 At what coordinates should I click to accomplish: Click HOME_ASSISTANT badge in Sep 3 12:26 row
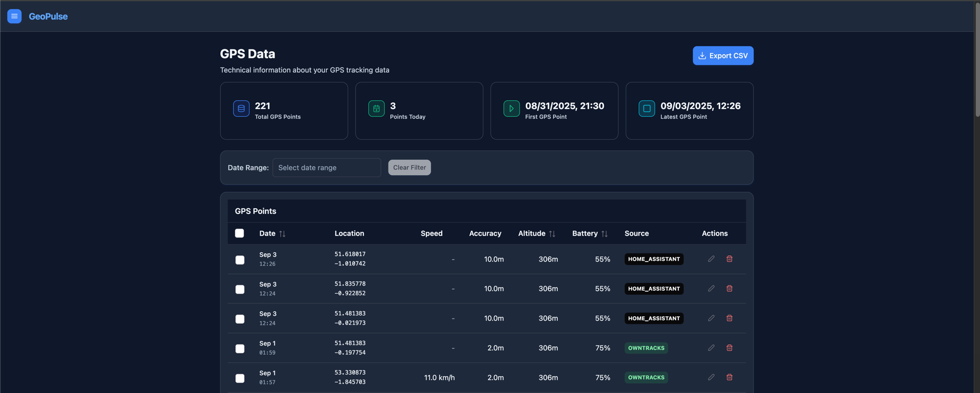pyautogui.click(x=654, y=259)
